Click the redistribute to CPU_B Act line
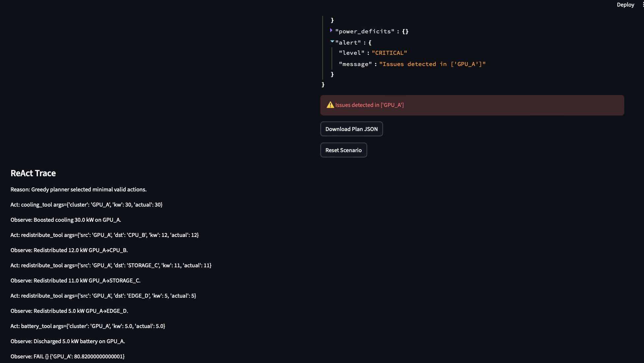This screenshot has height=363, width=644. [104, 235]
